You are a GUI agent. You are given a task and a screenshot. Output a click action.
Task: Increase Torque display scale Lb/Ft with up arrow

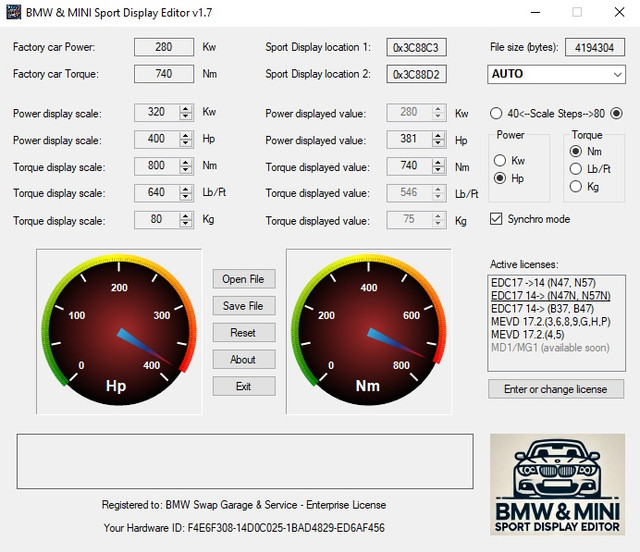(186, 189)
